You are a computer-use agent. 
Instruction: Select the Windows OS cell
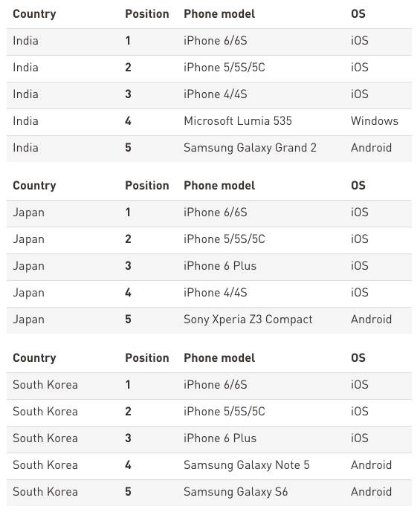pyautogui.click(x=375, y=121)
